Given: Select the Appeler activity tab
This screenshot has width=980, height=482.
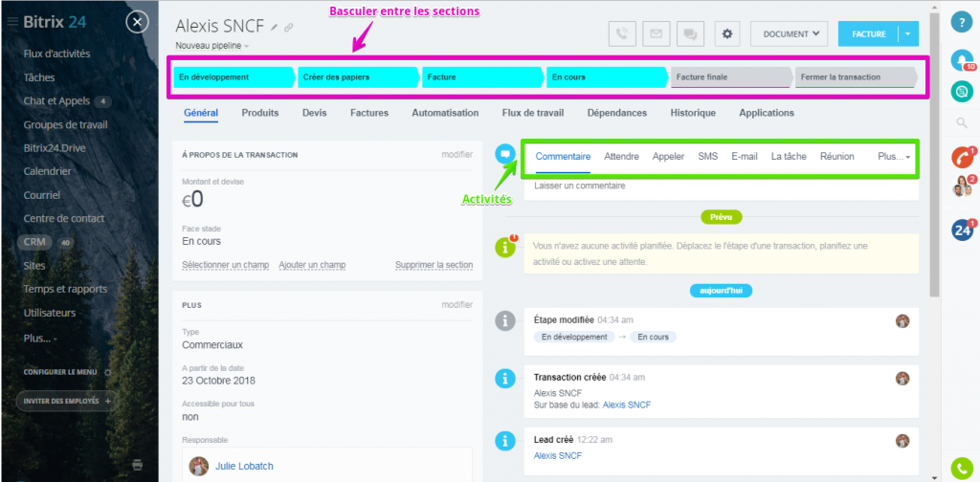Looking at the screenshot, I should click(668, 157).
